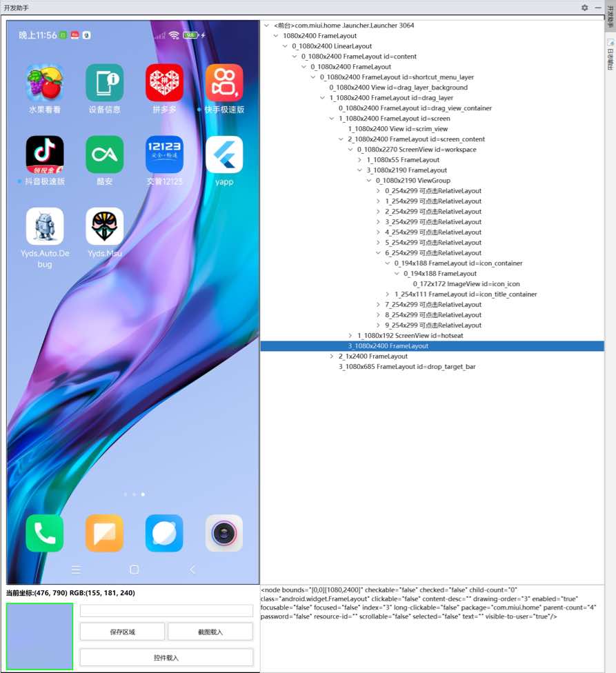The height and width of the screenshot is (673, 616).
Task: Select the ImageView id=icon_icon row
Action: click(x=466, y=283)
